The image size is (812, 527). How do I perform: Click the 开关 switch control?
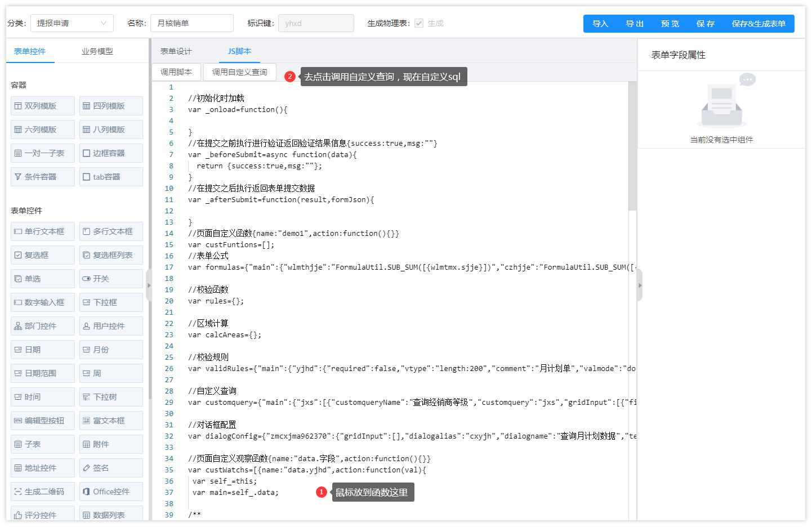[x=111, y=279]
